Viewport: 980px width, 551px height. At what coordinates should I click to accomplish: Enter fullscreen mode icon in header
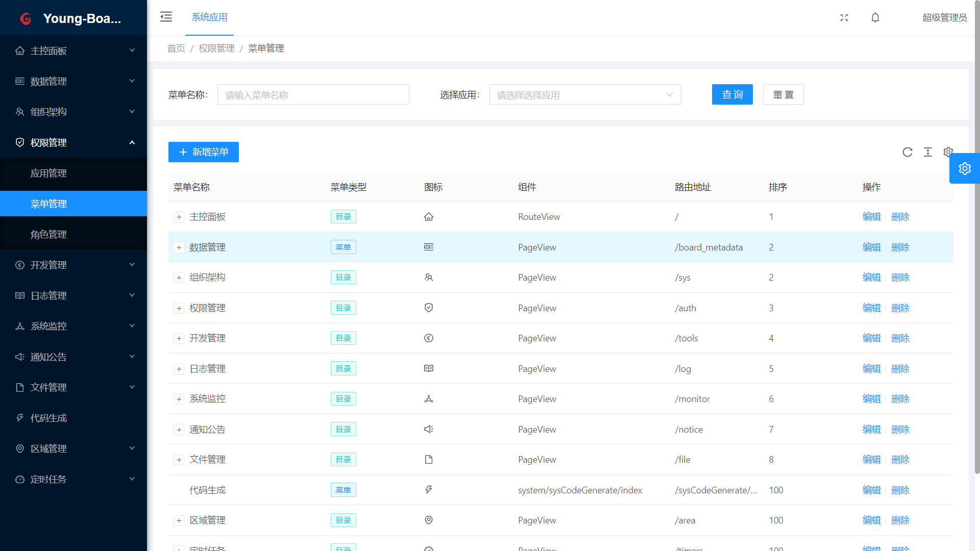tap(844, 17)
